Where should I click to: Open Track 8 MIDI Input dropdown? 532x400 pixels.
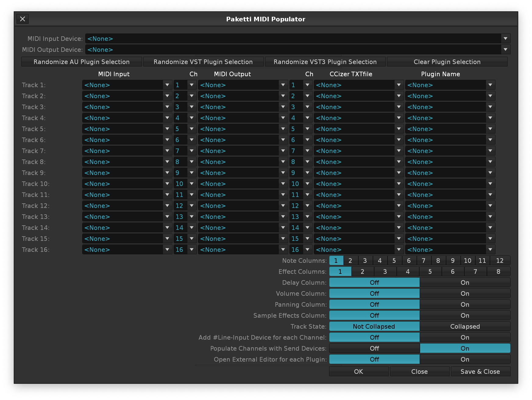point(127,162)
